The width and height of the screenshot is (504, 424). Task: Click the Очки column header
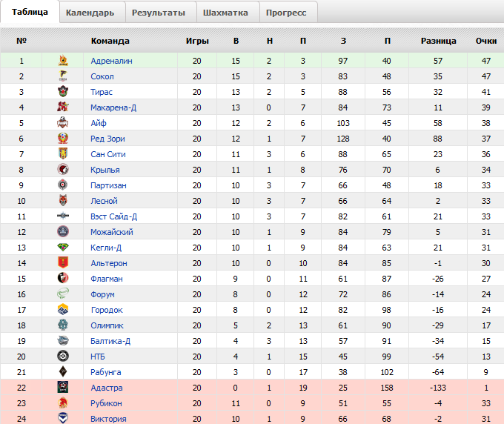pos(486,41)
